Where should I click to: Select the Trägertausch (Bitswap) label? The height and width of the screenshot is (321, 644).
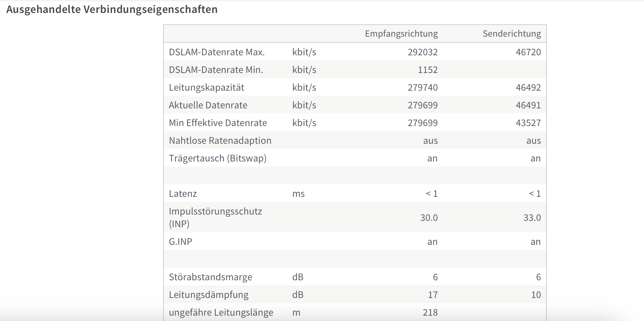point(218,158)
